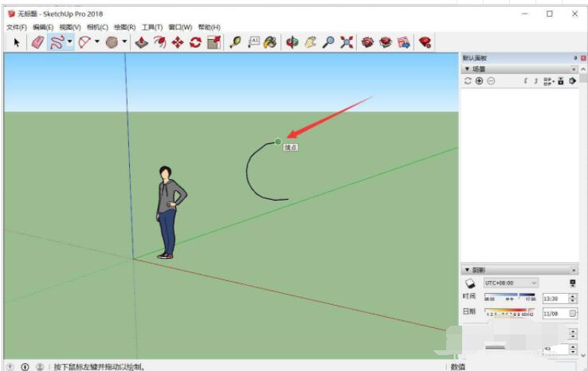Screen dimensions: 588x371
Task: Activate the red Rotate tool
Action: click(x=195, y=42)
